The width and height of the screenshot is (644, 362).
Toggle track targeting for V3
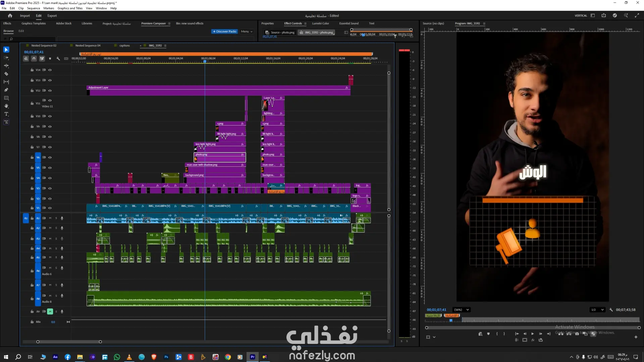tap(38, 188)
